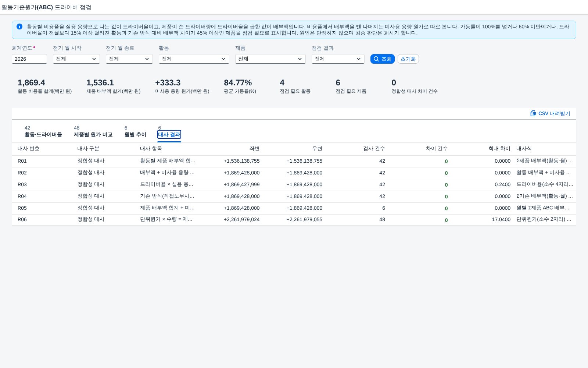Select row R02 cell

pyautogui.click(x=22, y=173)
